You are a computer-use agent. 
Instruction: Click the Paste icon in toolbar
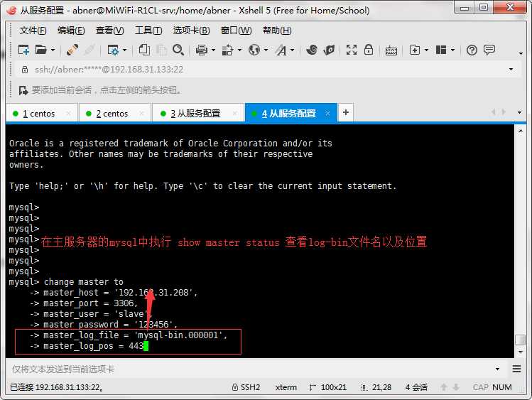coord(161,50)
